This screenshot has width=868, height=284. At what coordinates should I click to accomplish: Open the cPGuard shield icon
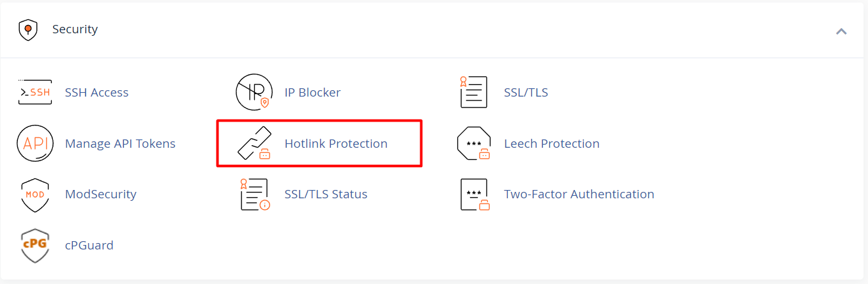pos(34,246)
